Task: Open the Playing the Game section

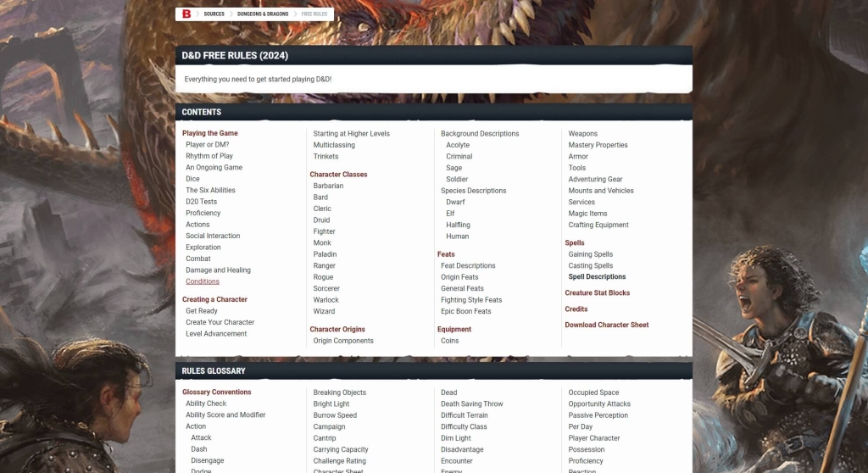Action: pos(209,133)
